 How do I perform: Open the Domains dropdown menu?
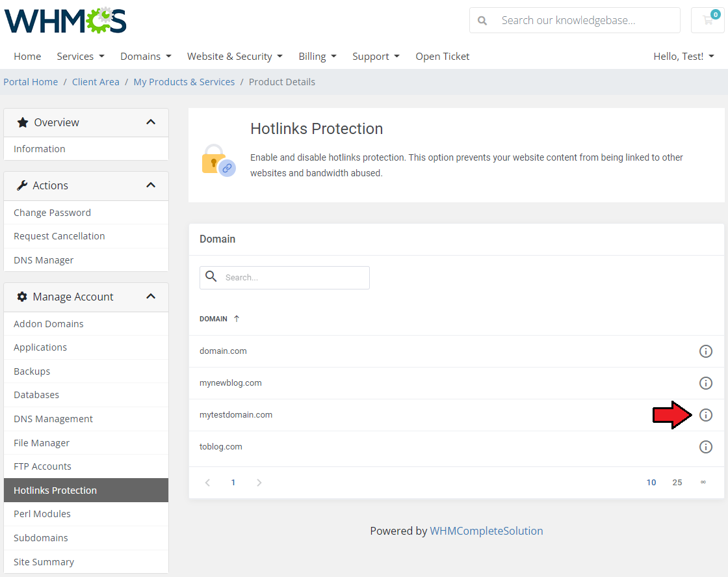click(x=146, y=56)
